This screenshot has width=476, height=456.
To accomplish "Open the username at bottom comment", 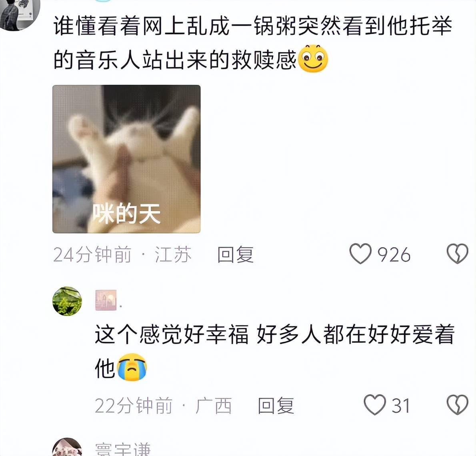I will point(123,449).
